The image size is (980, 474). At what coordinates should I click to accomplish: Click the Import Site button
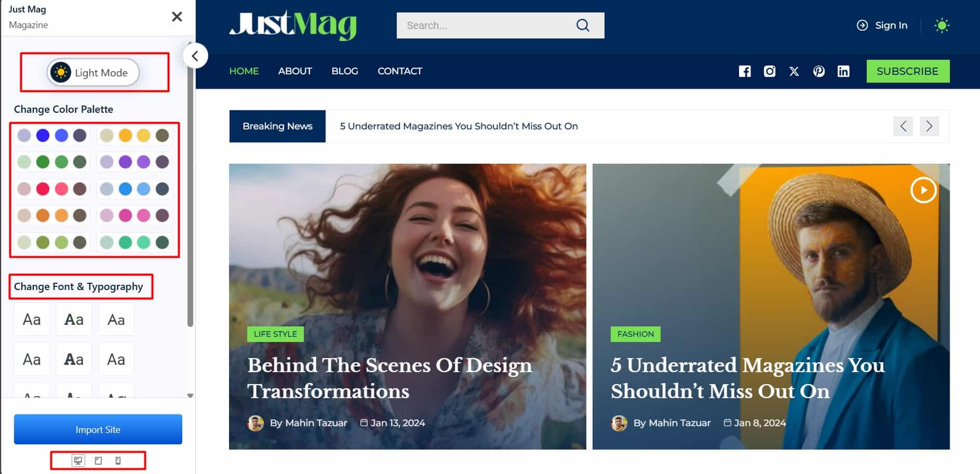pyautogui.click(x=98, y=429)
